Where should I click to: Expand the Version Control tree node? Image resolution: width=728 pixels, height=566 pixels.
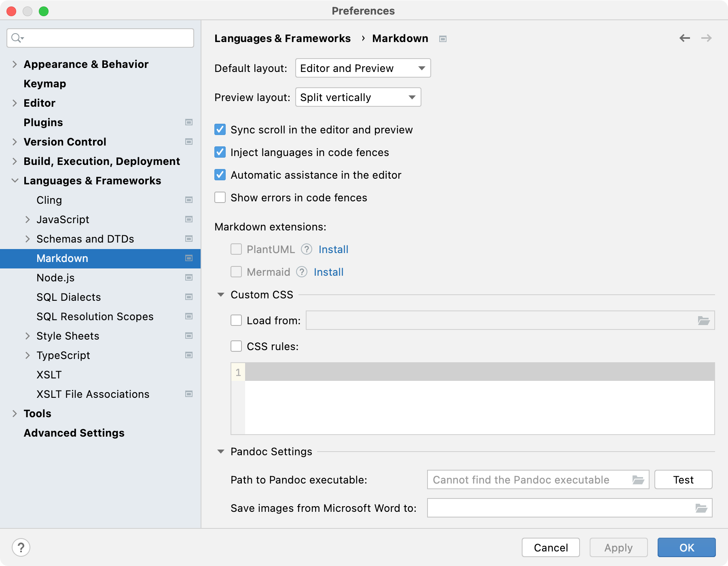click(15, 142)
